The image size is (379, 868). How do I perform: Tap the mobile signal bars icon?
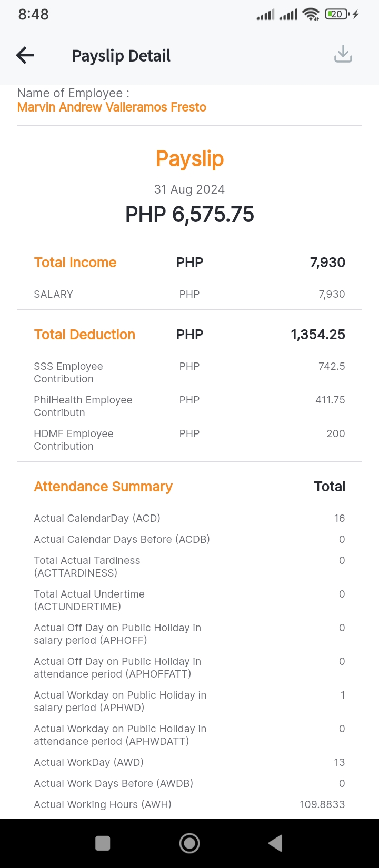coord(265,15)
